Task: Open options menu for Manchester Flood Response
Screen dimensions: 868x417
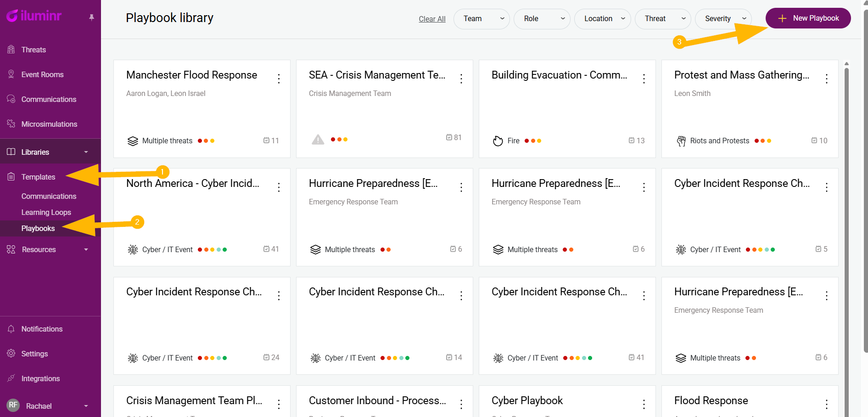Action: pyautogui.click(x=279, y=79)
